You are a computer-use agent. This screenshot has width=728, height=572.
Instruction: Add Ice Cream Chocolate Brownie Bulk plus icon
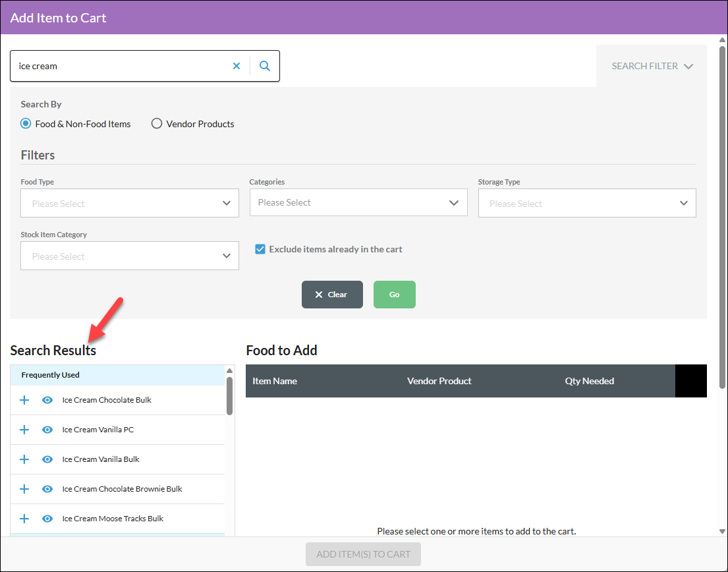[x=24, y=489]
